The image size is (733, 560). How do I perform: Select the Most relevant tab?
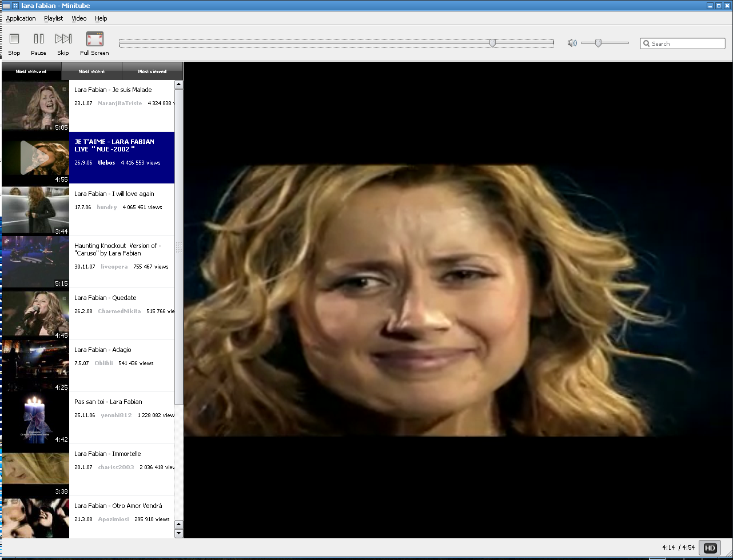coord(31,71)
